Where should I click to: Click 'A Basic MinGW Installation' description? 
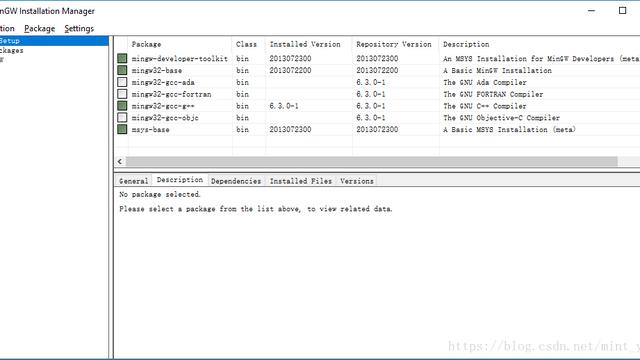(497, 71)
